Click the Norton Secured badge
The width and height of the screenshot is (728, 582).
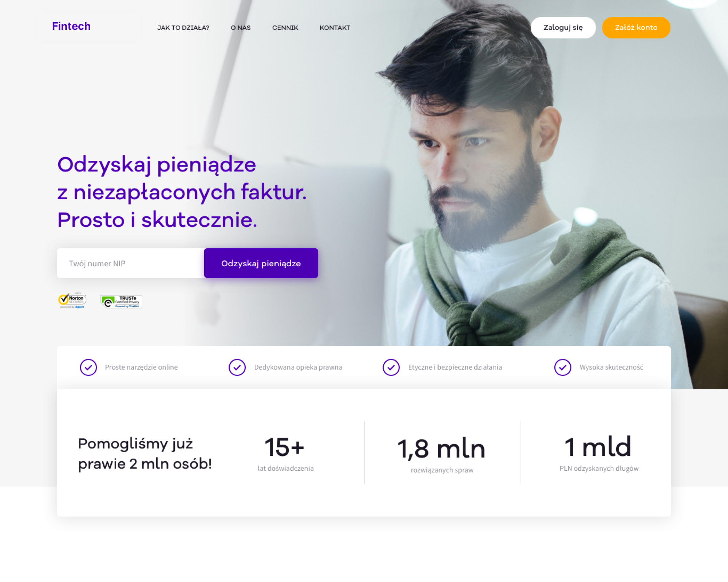coord(72,300)
